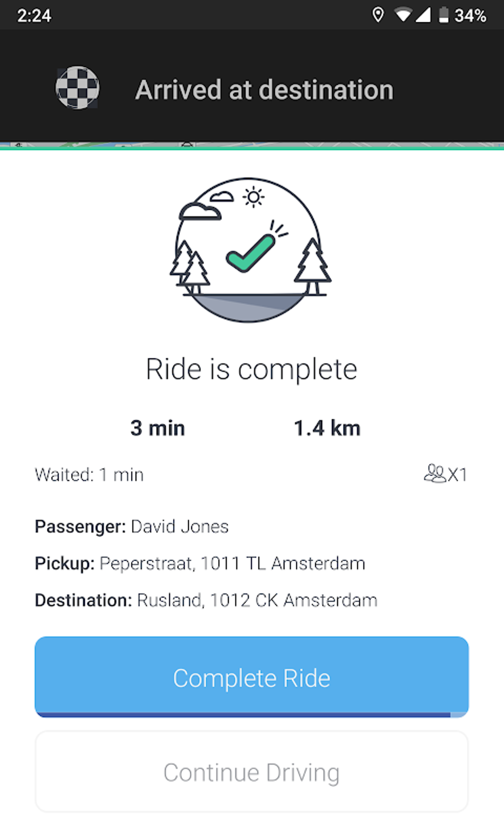
Task: Tap the cellular signal status icon
Action: pyautogui.click(x=423, y=15)
